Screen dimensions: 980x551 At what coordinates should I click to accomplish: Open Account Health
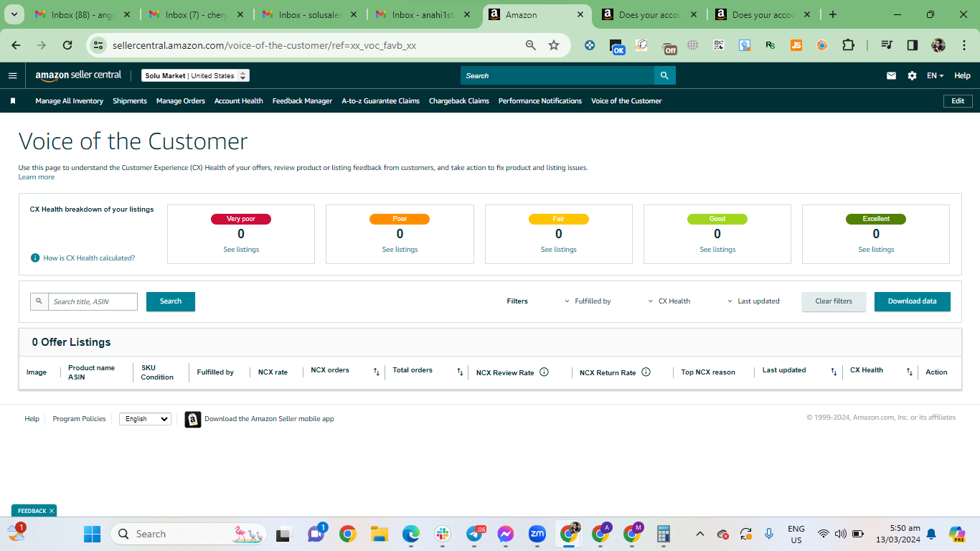click(239, 101)
